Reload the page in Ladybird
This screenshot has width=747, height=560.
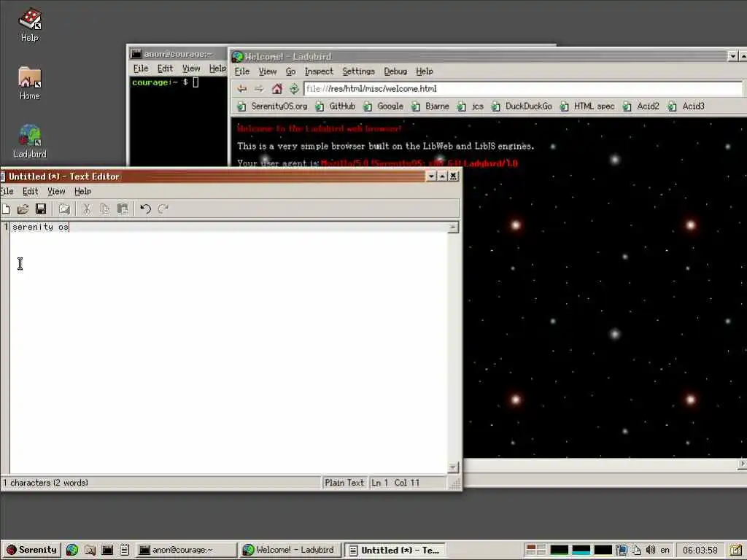294,88
